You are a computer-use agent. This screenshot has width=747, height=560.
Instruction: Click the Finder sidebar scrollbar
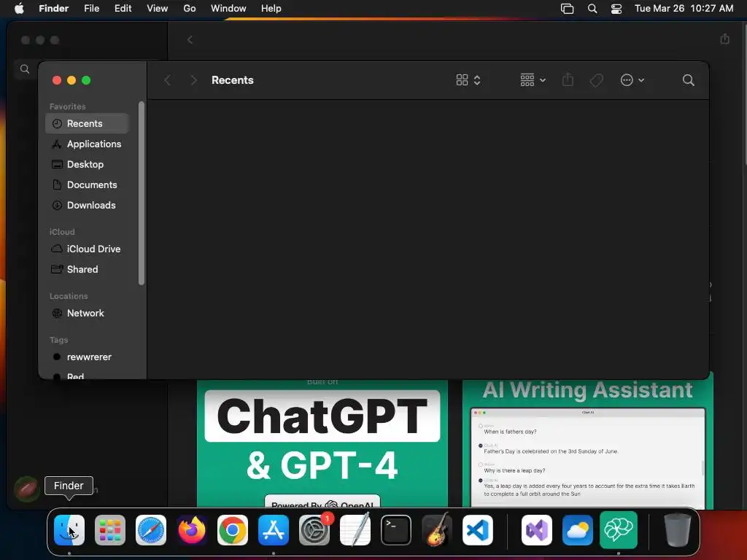142,193
